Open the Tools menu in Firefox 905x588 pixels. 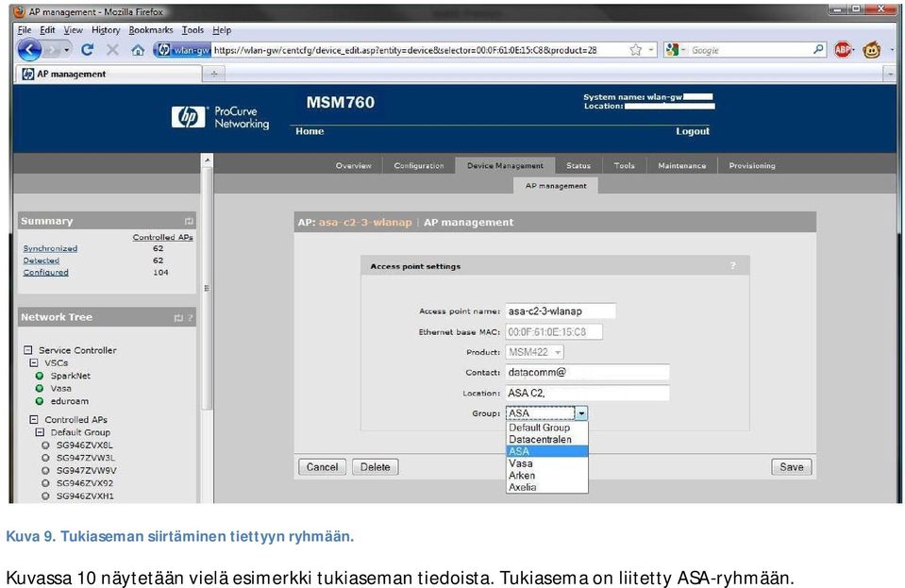tap(193, 30)
